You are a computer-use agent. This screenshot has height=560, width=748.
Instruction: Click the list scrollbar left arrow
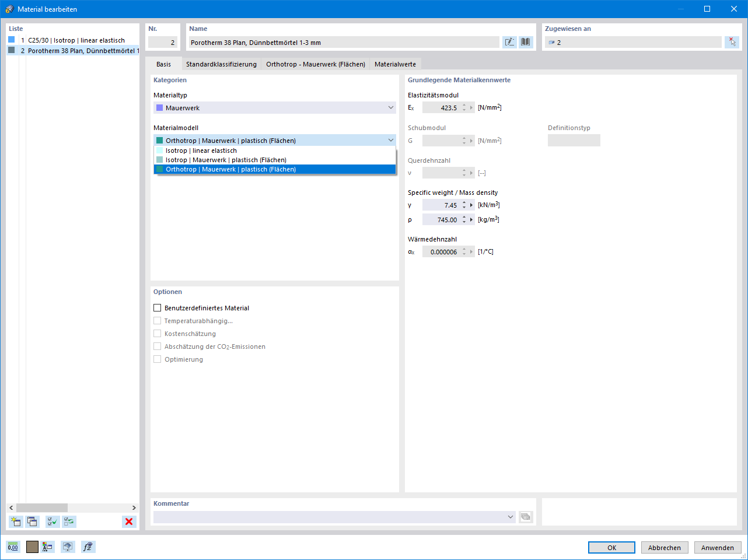11,508
